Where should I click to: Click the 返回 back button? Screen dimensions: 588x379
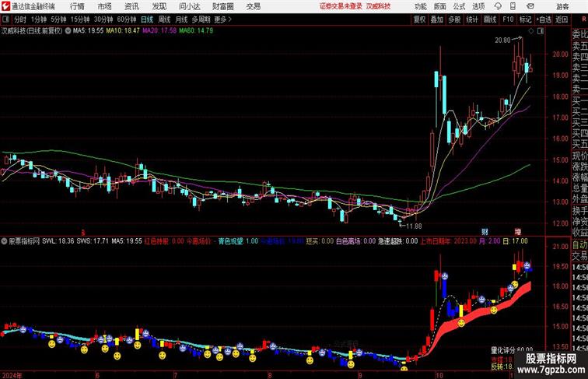pos(562,19)
